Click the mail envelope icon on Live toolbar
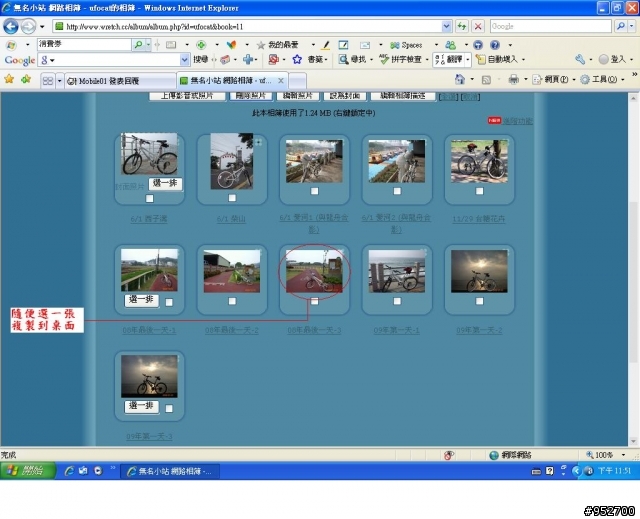The height and width of the screenshot is (519, 640). pyautogui.click(x=365, y=45)
